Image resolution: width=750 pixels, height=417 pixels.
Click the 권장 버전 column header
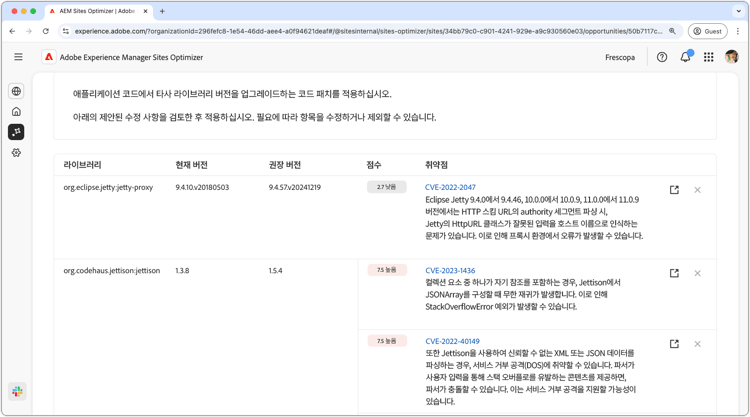285,165
